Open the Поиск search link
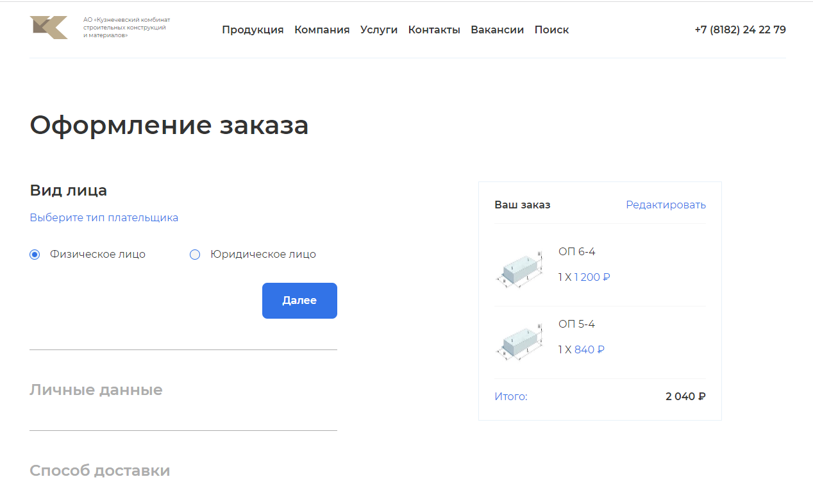813x504 pixels. click(x=551, y=29)
